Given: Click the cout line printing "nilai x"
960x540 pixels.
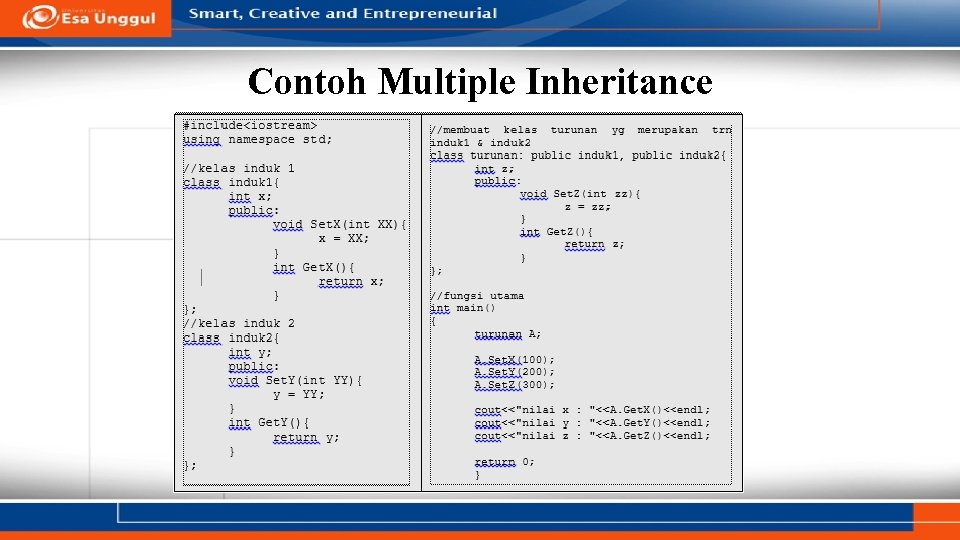Looking at the screenshot, I should 592,410.
